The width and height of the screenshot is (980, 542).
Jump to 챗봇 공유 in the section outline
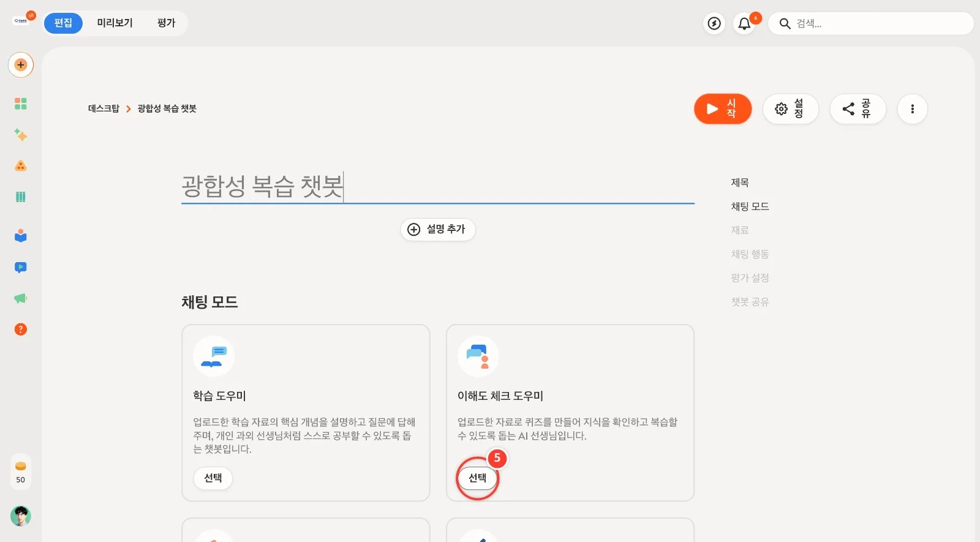pyautogui.click(x=750, y=302)
